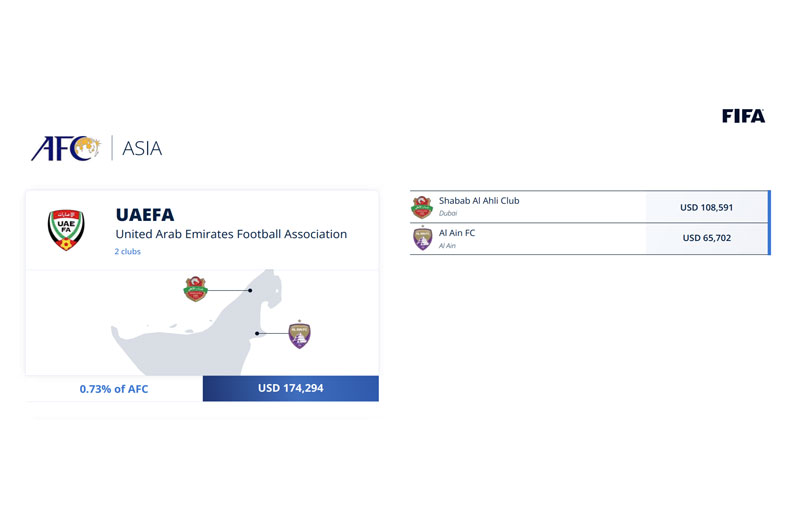Click the UAEFA heading
This screenshot has height=512, width=787.
coord(145,215)
